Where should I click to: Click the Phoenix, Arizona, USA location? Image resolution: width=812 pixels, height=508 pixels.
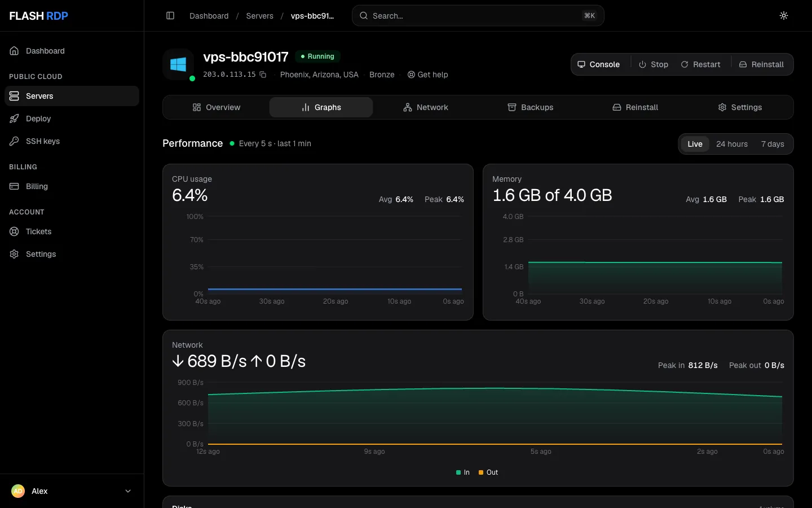(319, 75)
